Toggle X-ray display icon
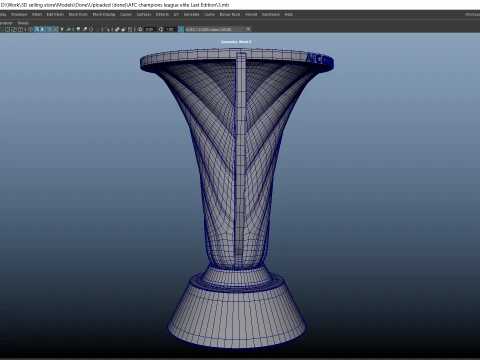The image size is (480, 360). click(x=117, y=29)
